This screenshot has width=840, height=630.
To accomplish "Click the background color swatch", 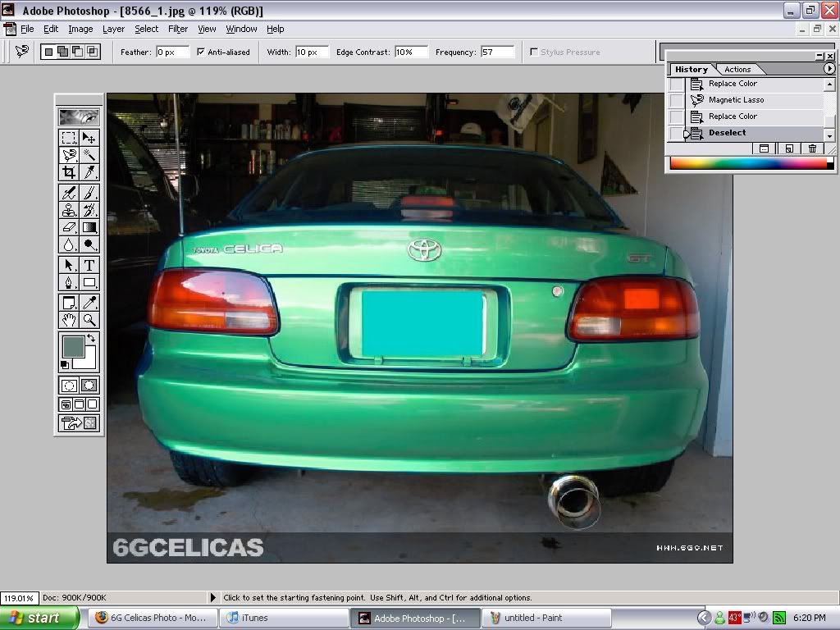I will coord(89,362).
